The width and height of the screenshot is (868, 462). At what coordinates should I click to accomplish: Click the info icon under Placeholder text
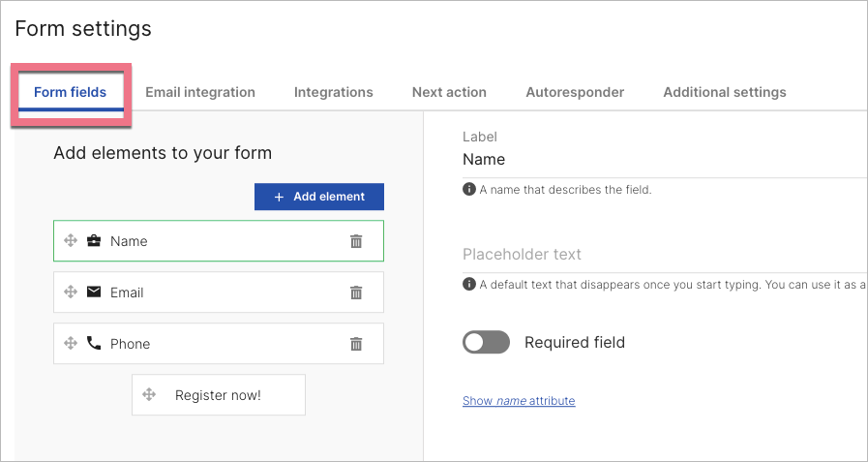coord(468,284)
